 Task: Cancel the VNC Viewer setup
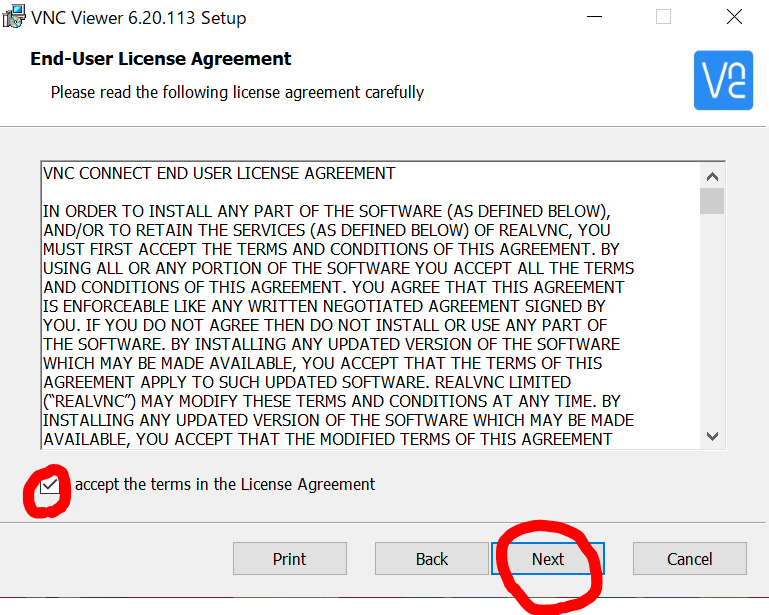(690, 559)
